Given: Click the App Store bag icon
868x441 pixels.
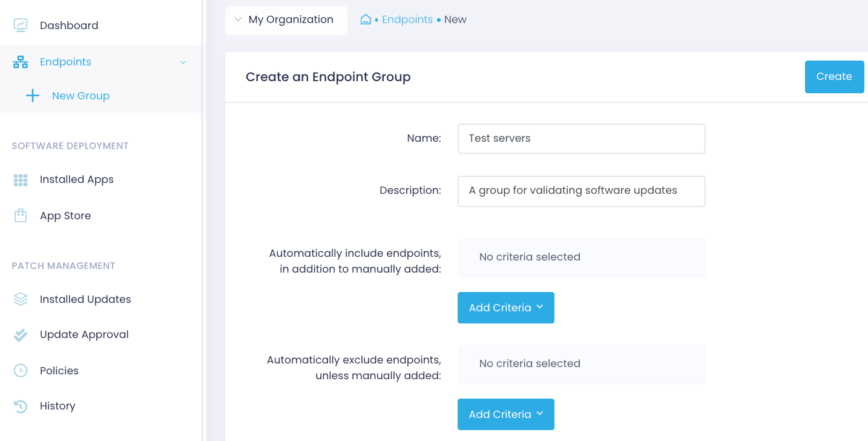Looking at the screenshot, I should coord(21,216).
